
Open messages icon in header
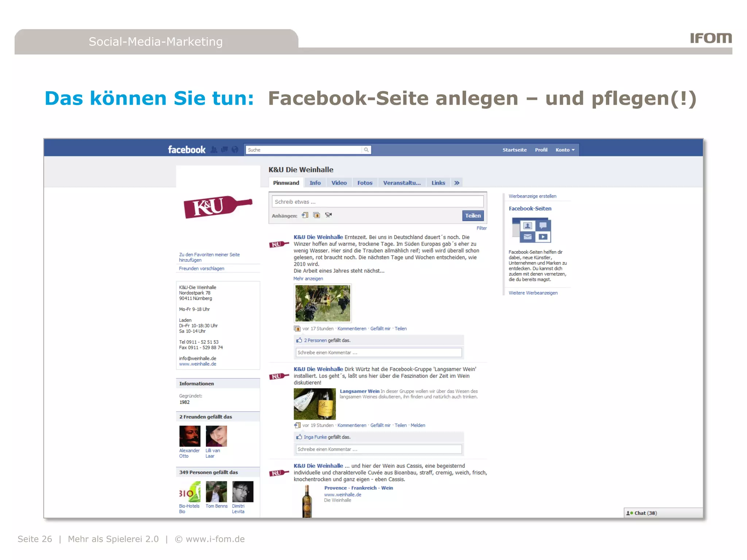225,149
